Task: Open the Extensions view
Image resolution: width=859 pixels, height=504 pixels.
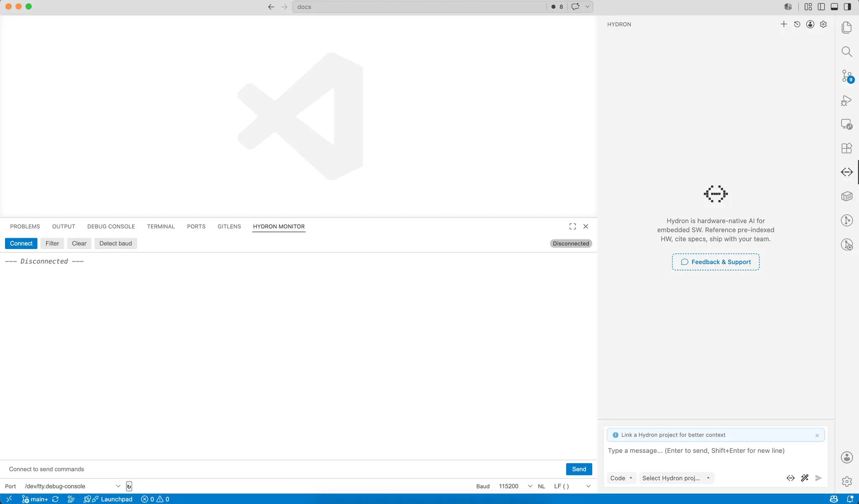Action: point(847,148)
